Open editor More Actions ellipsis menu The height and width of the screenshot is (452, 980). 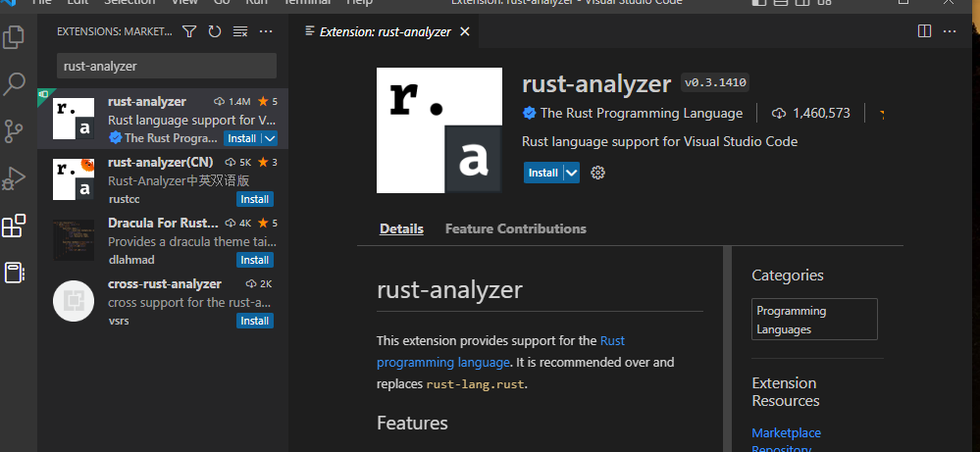950,31
